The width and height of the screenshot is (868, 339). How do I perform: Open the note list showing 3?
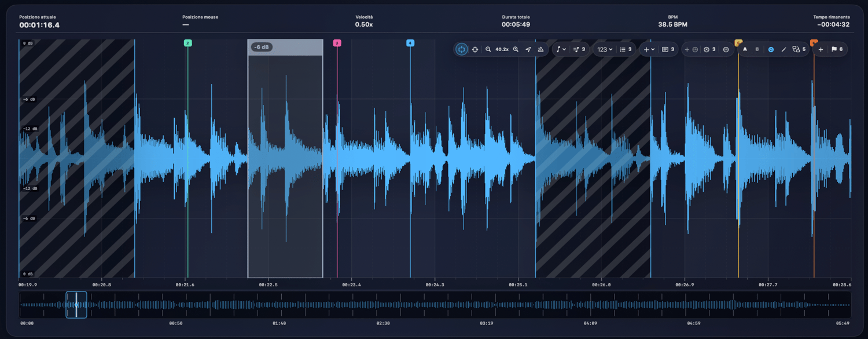579,49
